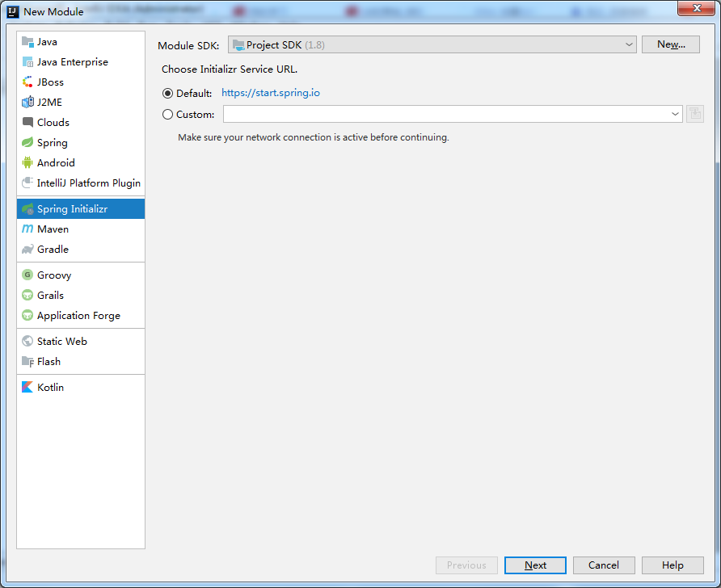
Task: Open the Module SDK dropdown
Action: tap(432, 45)
